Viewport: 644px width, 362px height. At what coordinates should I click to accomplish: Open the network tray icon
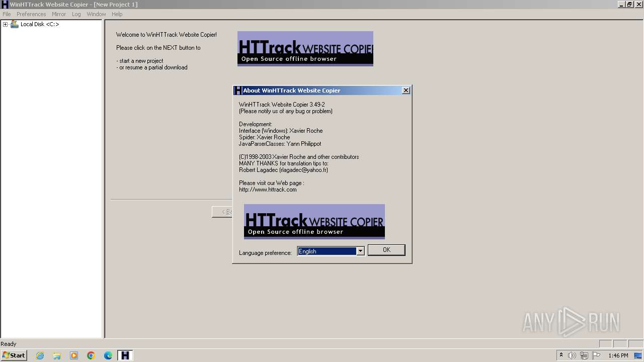click(x=584, y=355)
